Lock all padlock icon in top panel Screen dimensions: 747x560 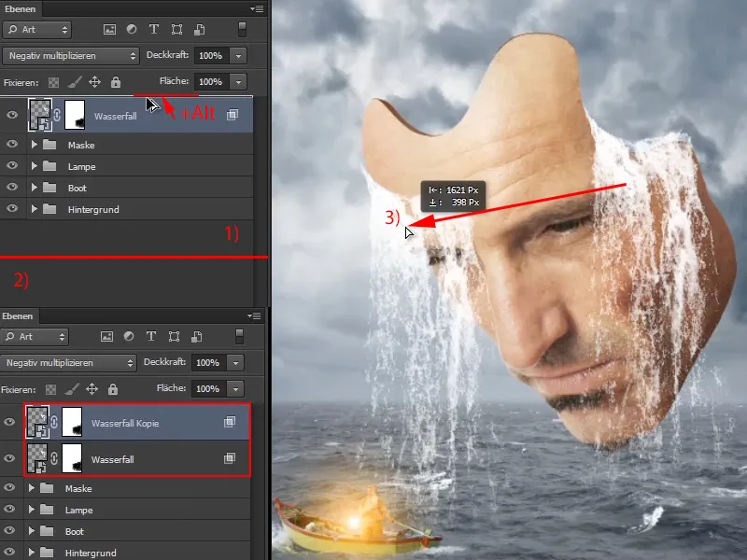(115, 82)
